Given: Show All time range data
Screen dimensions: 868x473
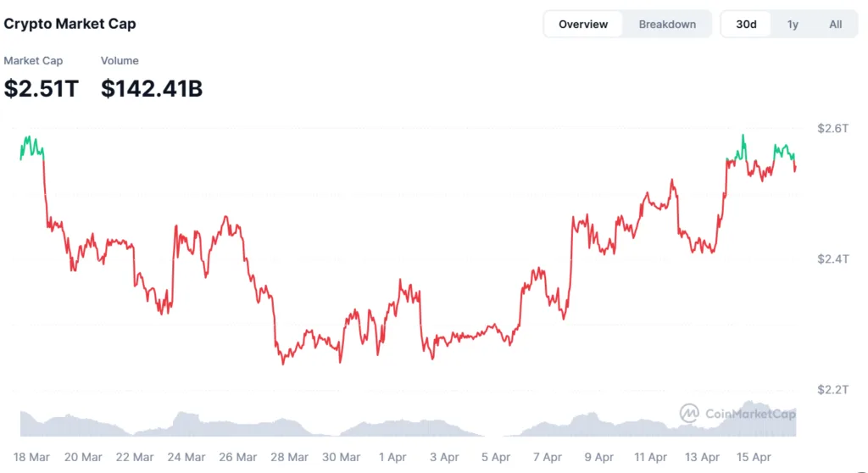Looking at the screenshot, I should pyautogui.click(x=836, y=25).
